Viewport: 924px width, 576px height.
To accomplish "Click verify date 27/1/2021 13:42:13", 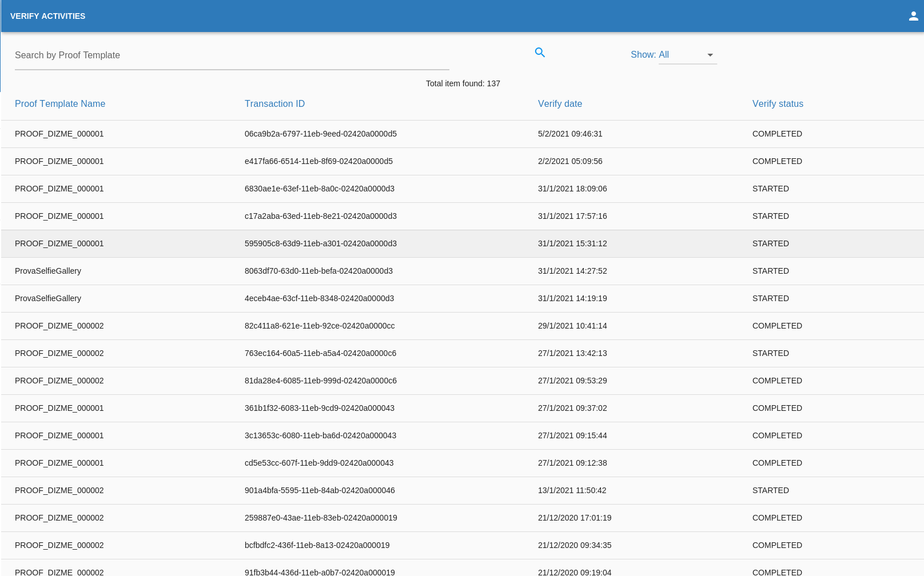I will point(572,353).
